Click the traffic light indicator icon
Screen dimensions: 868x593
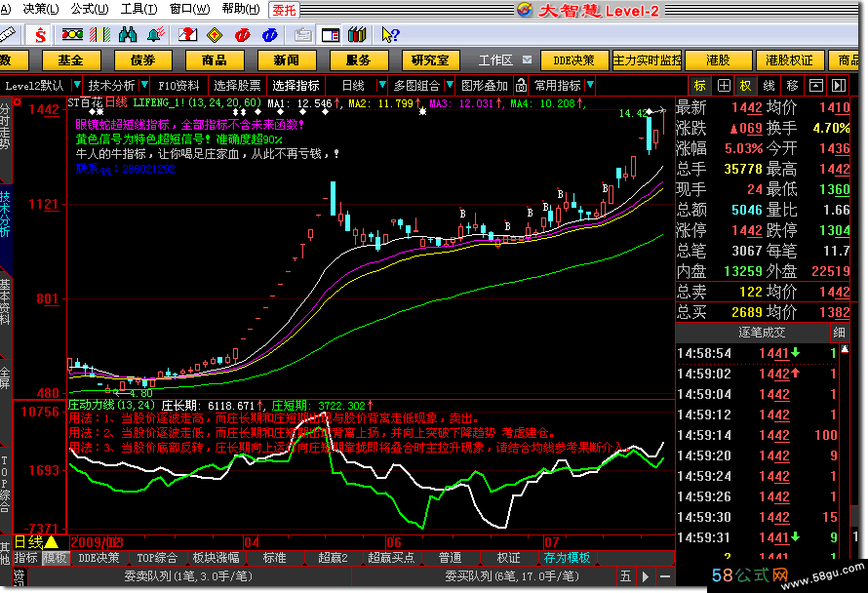click(x=72, y=35)
